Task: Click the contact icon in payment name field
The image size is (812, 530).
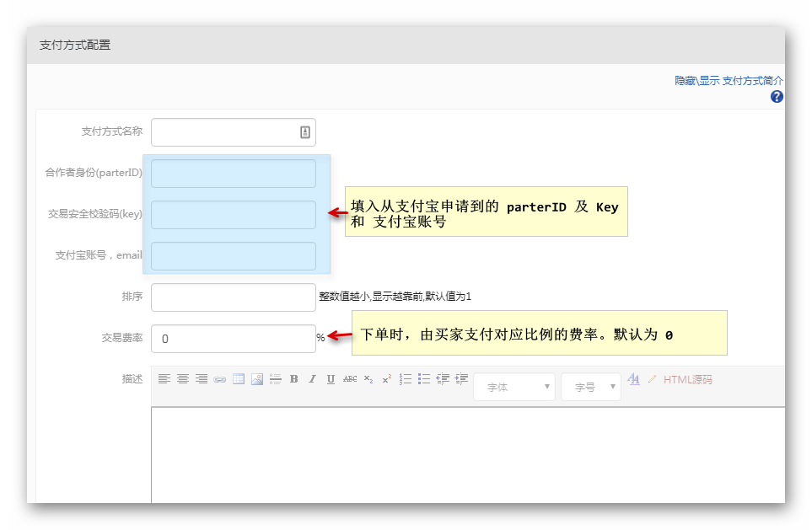Action: [x=305, y=132]
